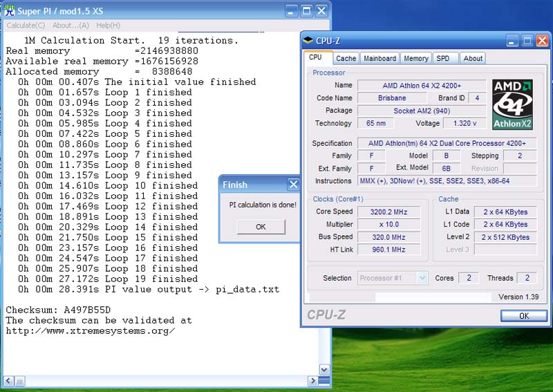
Task: Minimize the Super PI window
Action: [291, 11]
